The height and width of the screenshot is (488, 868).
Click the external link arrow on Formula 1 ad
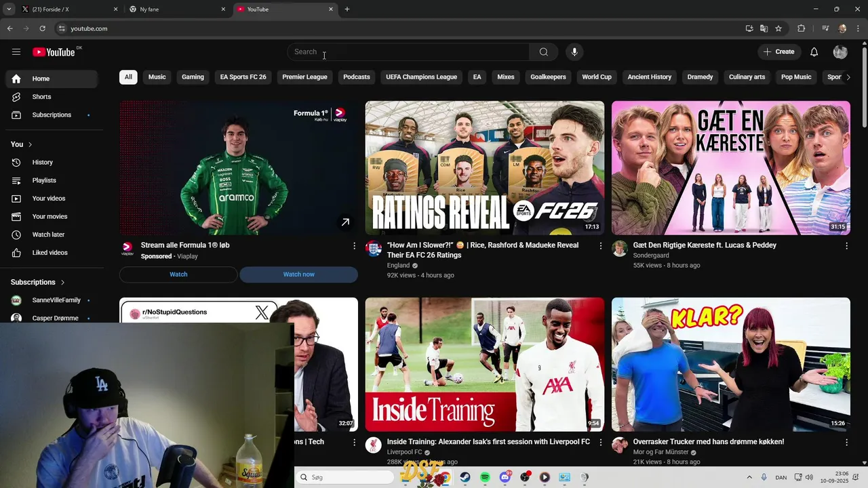(x=345, y=222)
